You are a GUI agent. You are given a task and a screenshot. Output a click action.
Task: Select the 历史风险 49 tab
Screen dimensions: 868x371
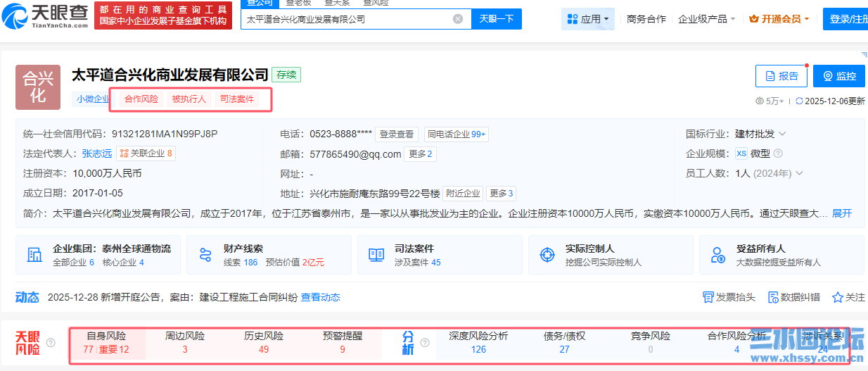(264, 343)
